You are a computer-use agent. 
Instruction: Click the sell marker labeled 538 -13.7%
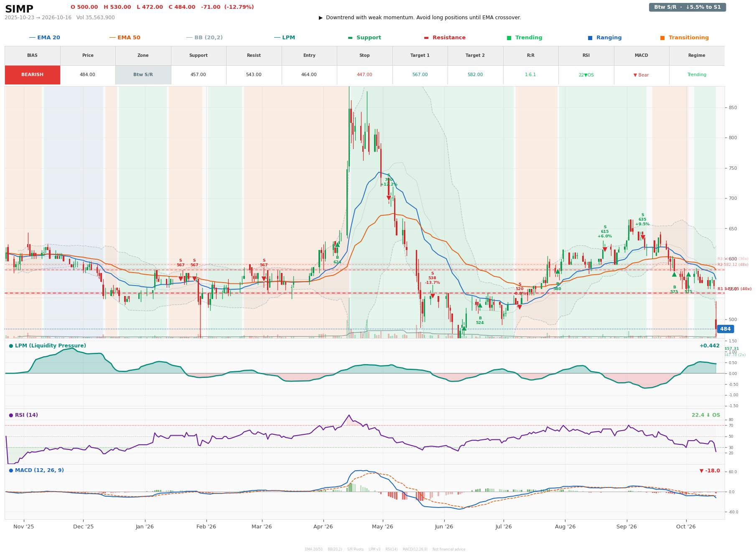433,296
